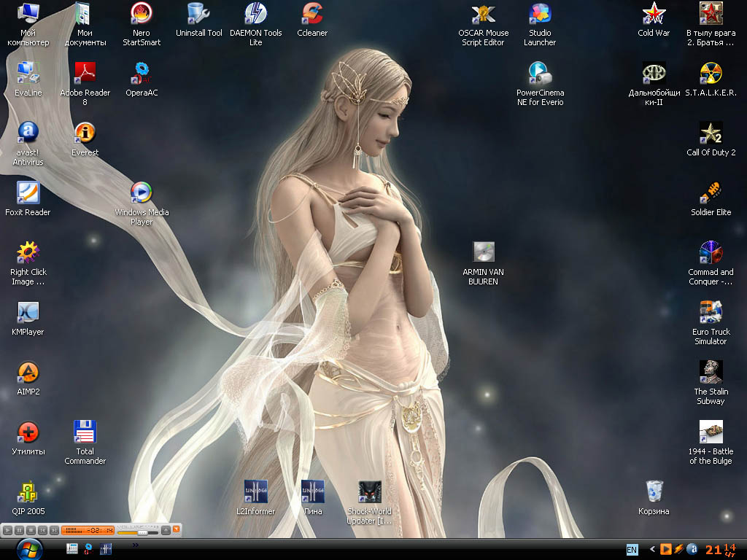This screenshot has height=560, width=747.
Task: Click the blue waveform quick launch icon
Action: coord(106,548)
